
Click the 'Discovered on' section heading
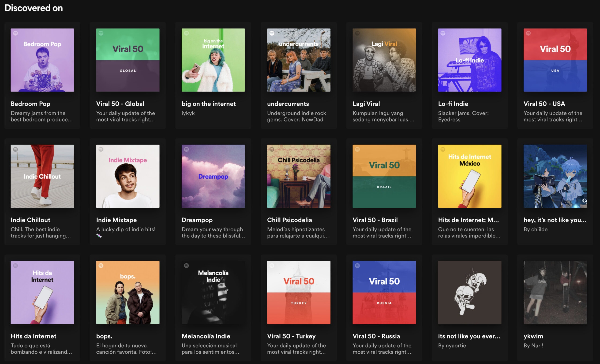click(34, 8)
